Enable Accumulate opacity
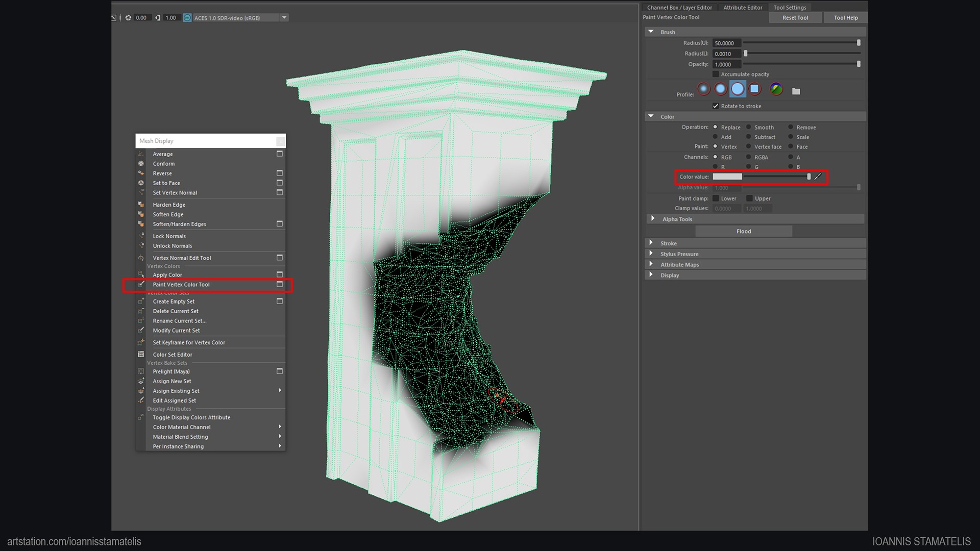The width and height of the screenshot is (980, 551). click(x=716, y=74)
